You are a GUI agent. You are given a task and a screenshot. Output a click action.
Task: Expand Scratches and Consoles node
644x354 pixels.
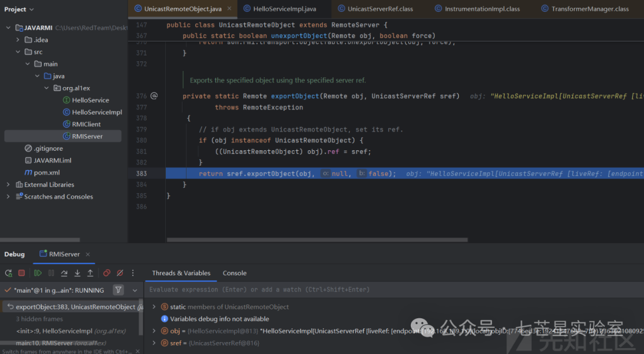(8, 197)
